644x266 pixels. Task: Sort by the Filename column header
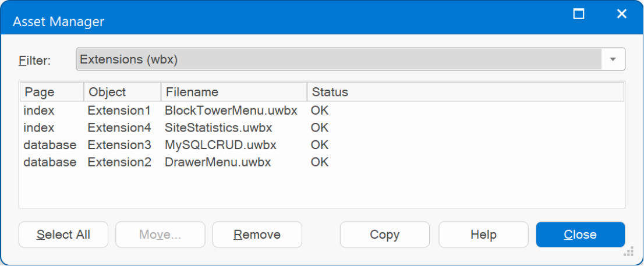point(234,92)
